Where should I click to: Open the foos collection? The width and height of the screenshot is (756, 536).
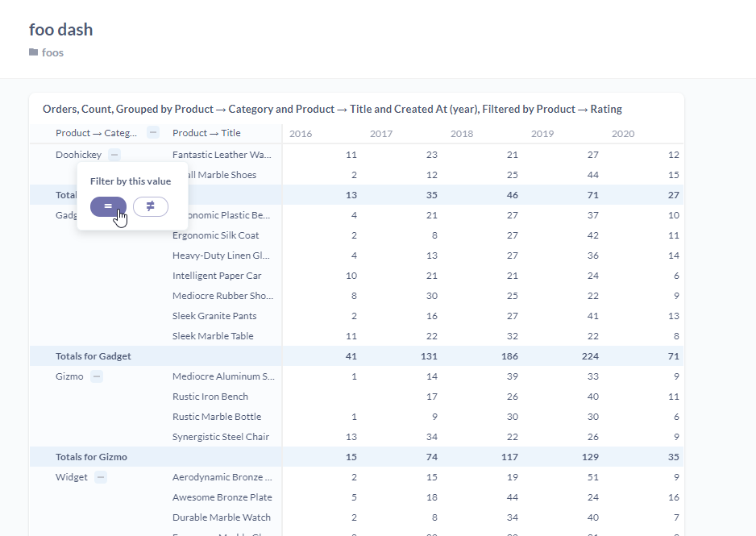pos(52,52)
